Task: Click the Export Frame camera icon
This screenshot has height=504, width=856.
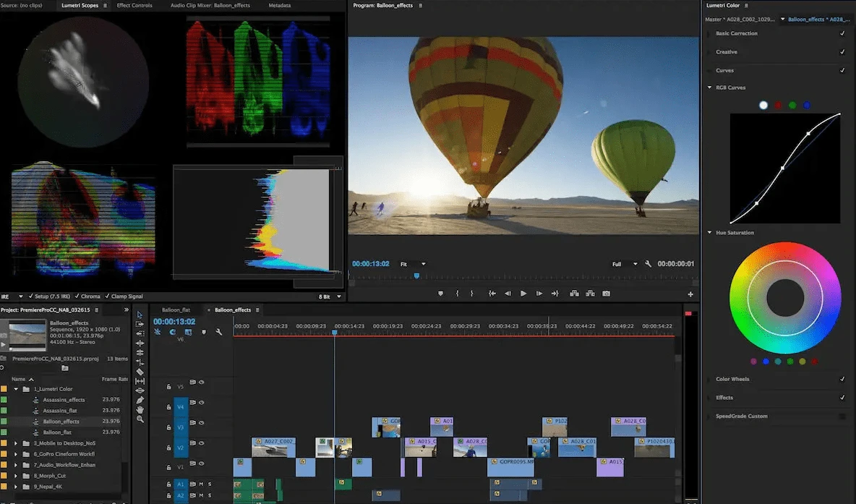Action: (606, 294)
